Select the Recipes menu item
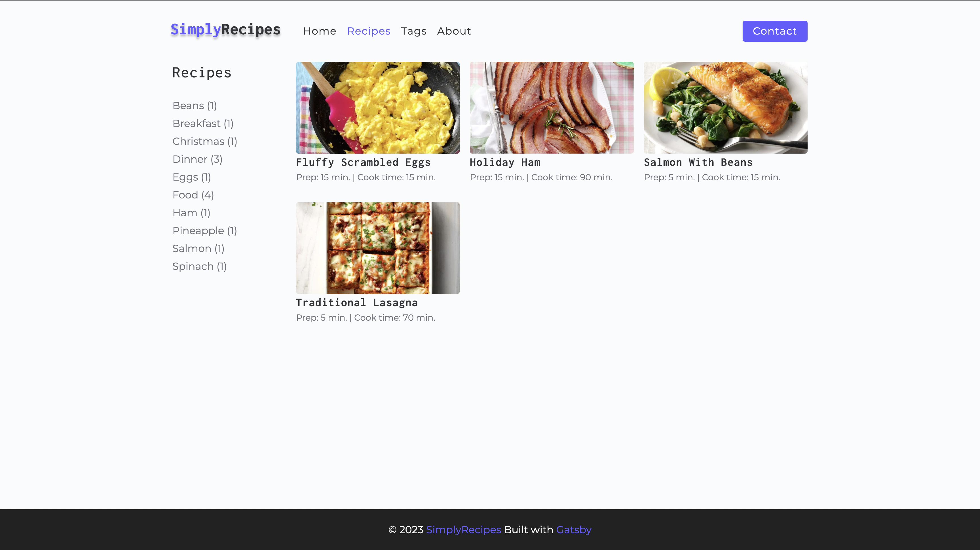 coord(368,31)
